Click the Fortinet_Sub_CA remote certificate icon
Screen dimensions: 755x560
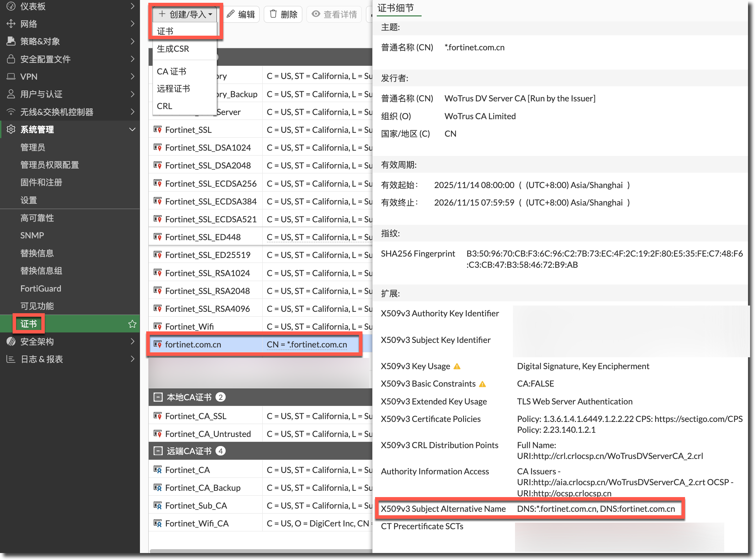(157, 505)
